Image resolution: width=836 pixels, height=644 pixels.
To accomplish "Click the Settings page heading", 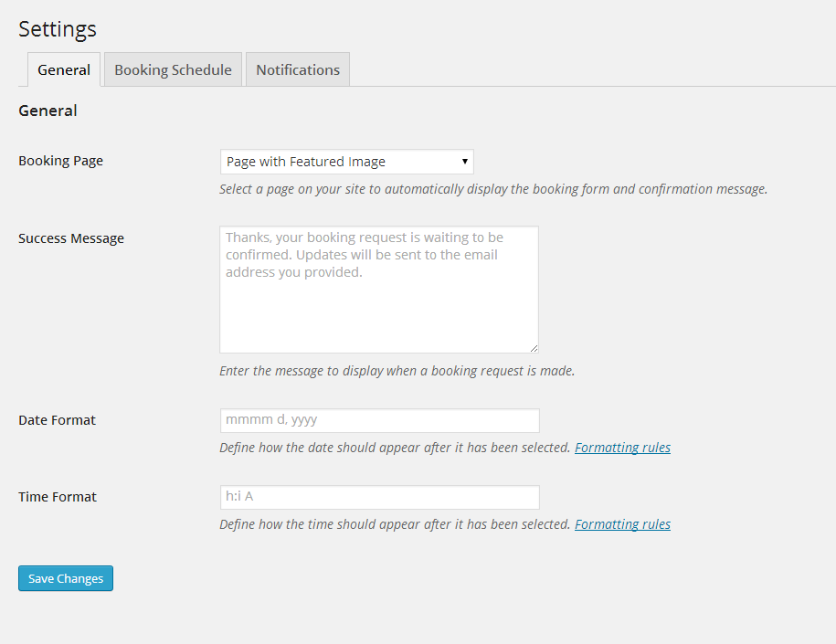I will coord(58,28).
